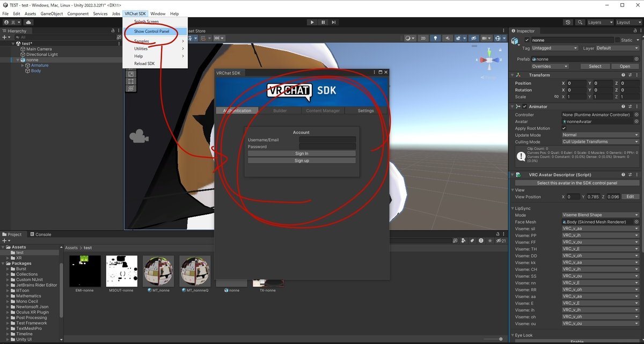Toggle Apply Root Motion checkbox
The width and height of the screenshot is (644, 344).
[x=564, y=128]
